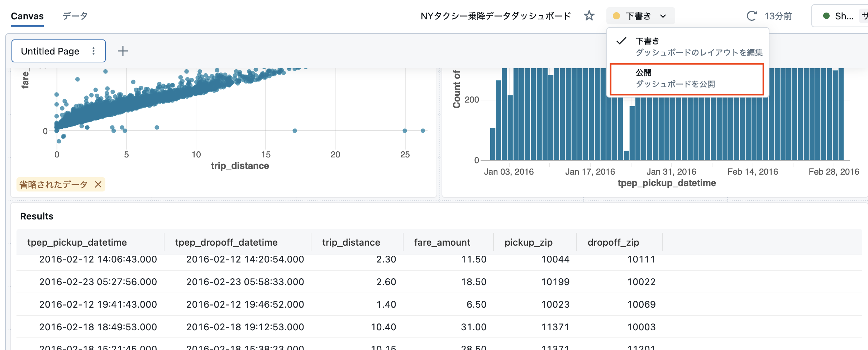Add a new page with the plus icon
This screenshot has width=868, height=350.
(x=123, y=51)
